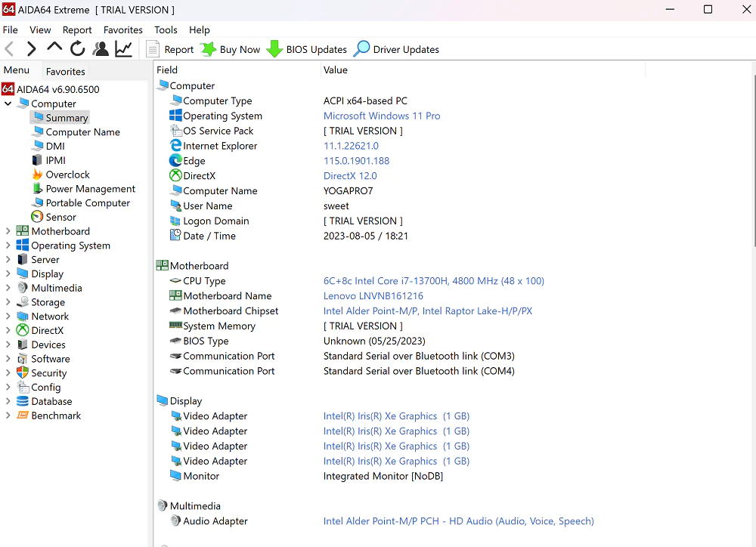Expand the Storage tree node
The width and height of the screenshot is (756, 547).
click(x=8, y=302)
